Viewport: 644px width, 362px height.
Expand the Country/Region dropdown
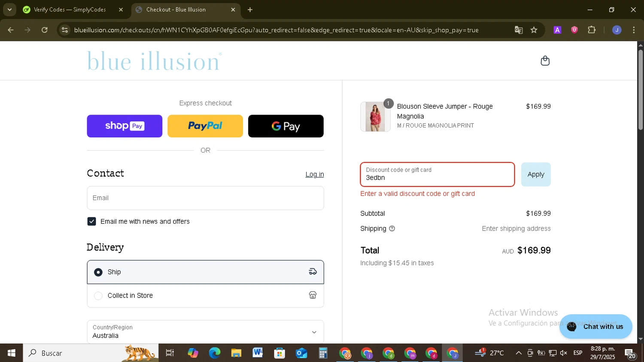[x=205, y=332]
